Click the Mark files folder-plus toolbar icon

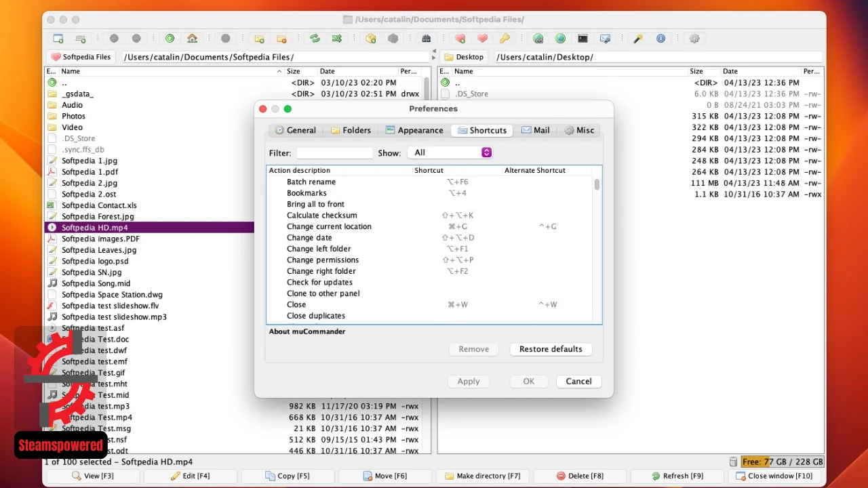click(x=259, y=39)
